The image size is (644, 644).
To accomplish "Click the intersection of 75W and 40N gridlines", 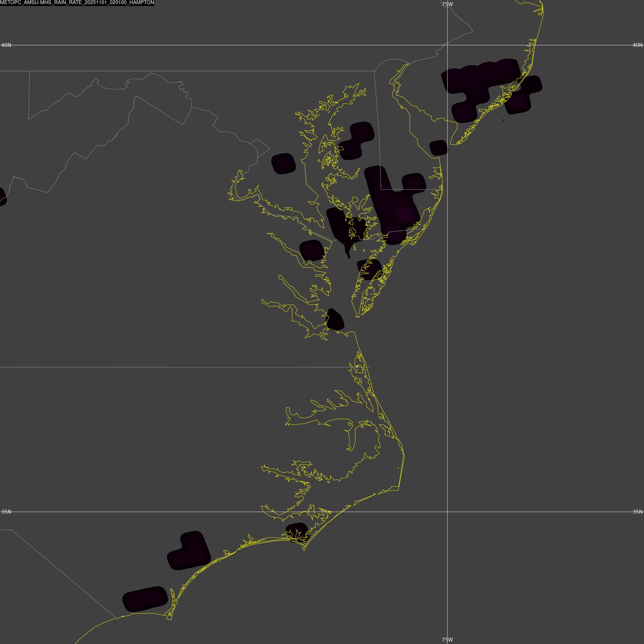I will coord(447,45).
